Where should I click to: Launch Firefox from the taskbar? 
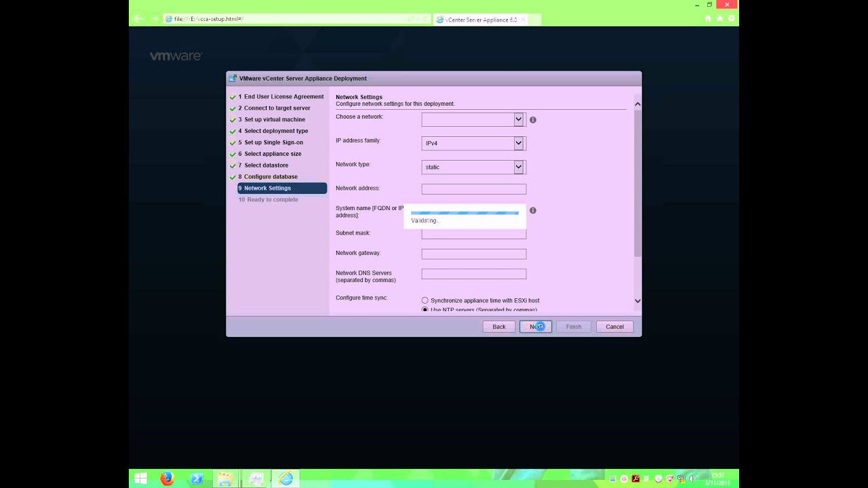point(167,479)
